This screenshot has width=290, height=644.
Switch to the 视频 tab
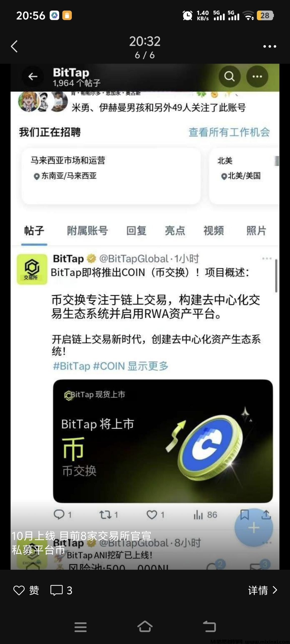point(213,230)
